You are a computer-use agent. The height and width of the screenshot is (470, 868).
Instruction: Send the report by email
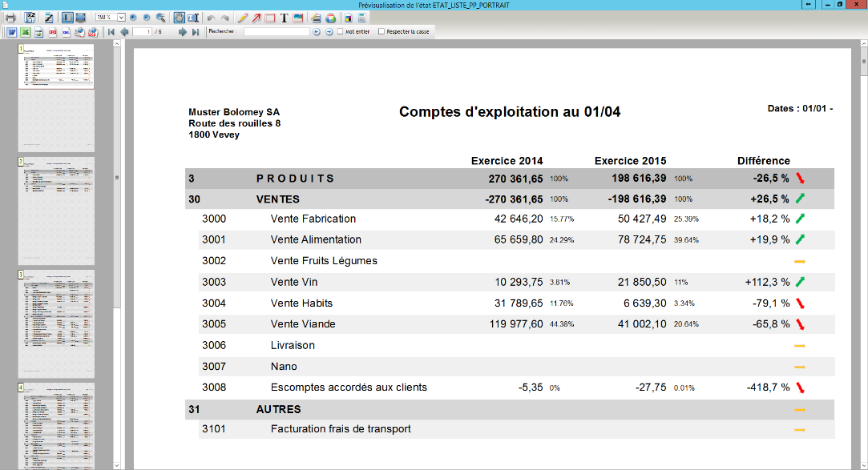[79, 32]
